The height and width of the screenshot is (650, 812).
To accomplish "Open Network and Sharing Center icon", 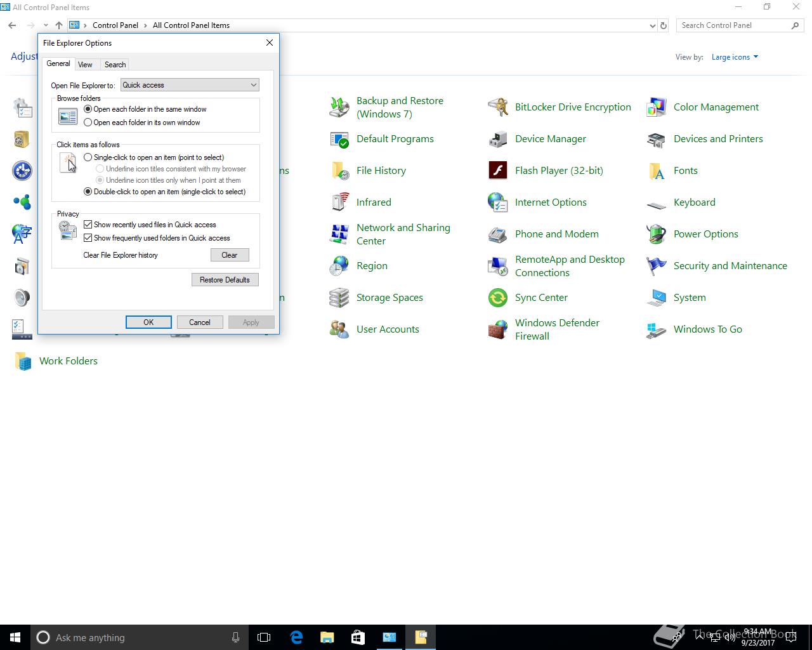I will point(339,234).
